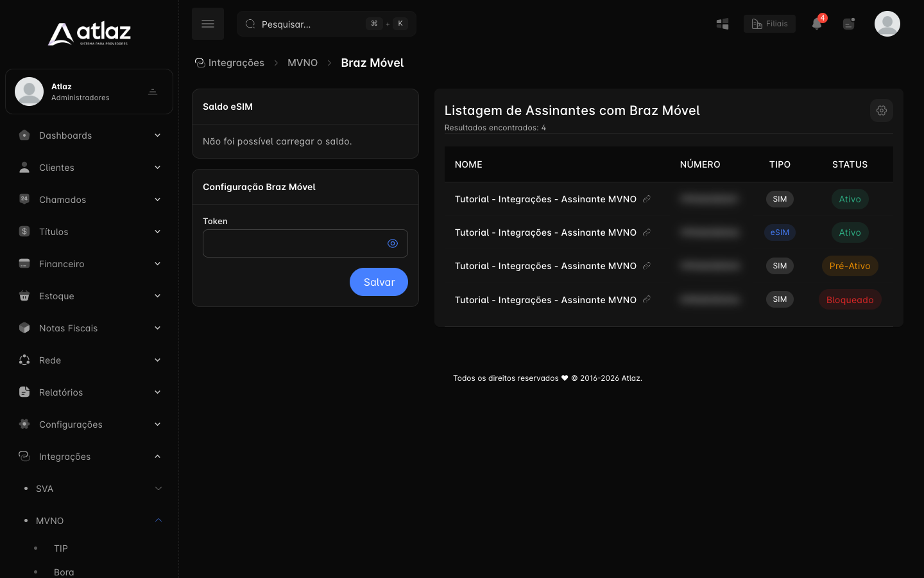Click the hamburger menu toggle button

click(x=208, y=24)
